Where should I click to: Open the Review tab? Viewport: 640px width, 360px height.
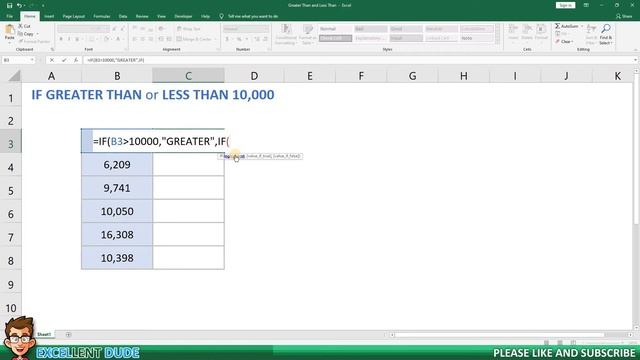[142, 16]
